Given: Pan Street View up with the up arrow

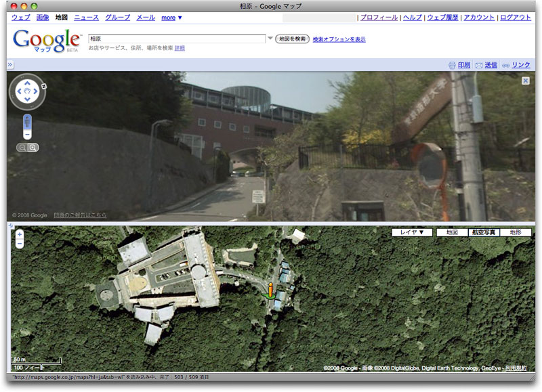Looking at the screenshot, I should 27,83.
